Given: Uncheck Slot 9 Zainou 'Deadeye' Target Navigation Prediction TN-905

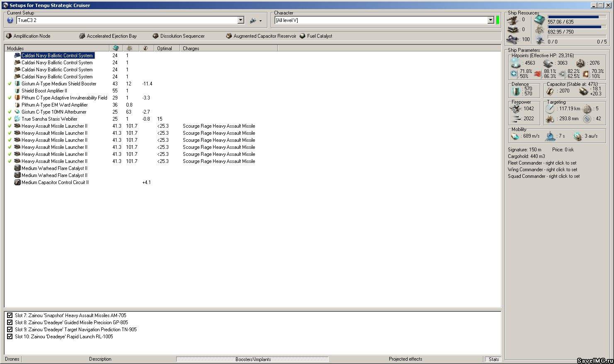Looking at the screenshot, I should (x=10, y=330).
